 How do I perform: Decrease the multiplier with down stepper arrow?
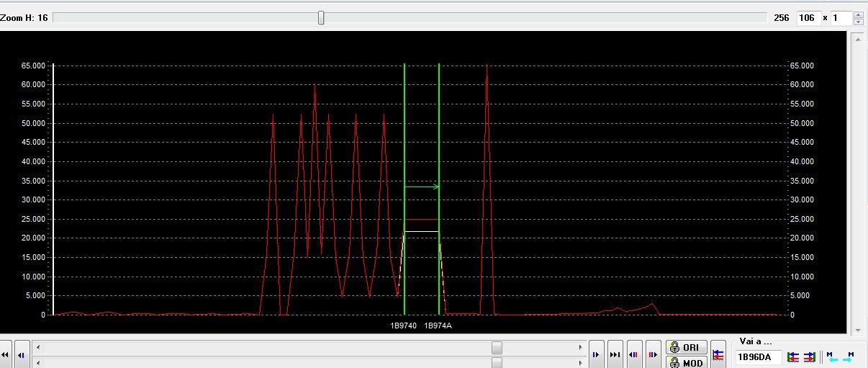pos(858,22)
